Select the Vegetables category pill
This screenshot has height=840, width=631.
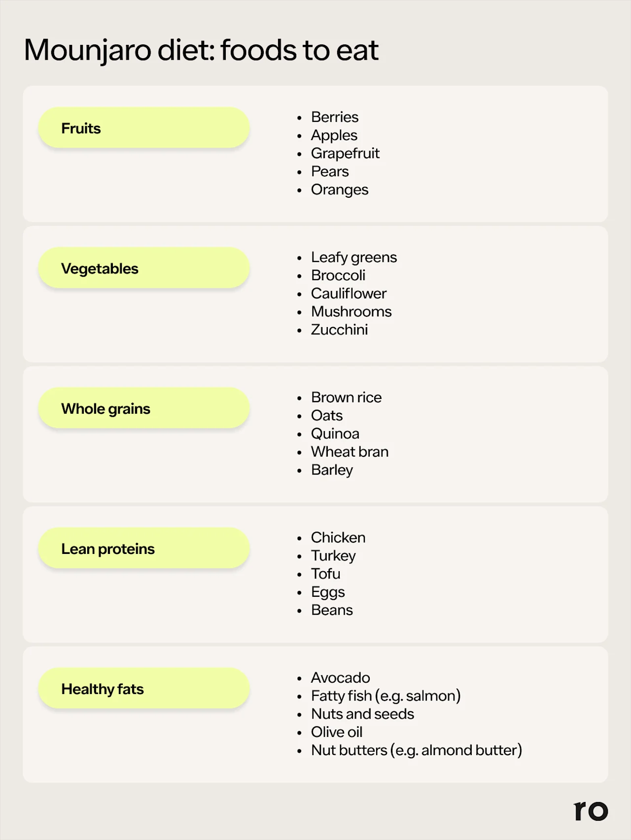click(143, 268)
